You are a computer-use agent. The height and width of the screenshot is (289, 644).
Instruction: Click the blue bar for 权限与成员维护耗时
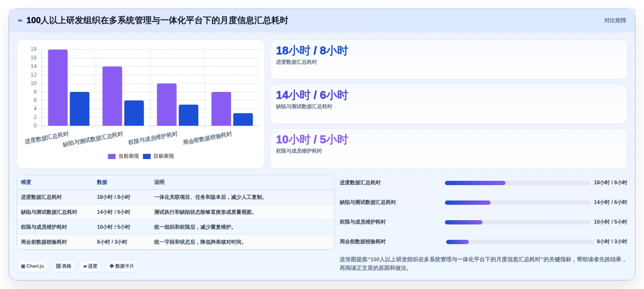[x=188, y=115]
